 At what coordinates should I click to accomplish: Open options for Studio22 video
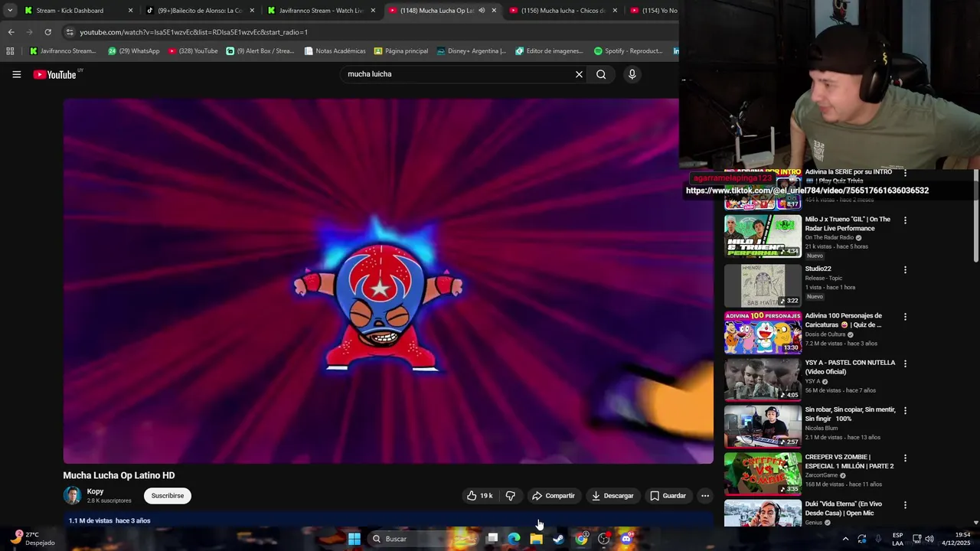coord(905,269)
